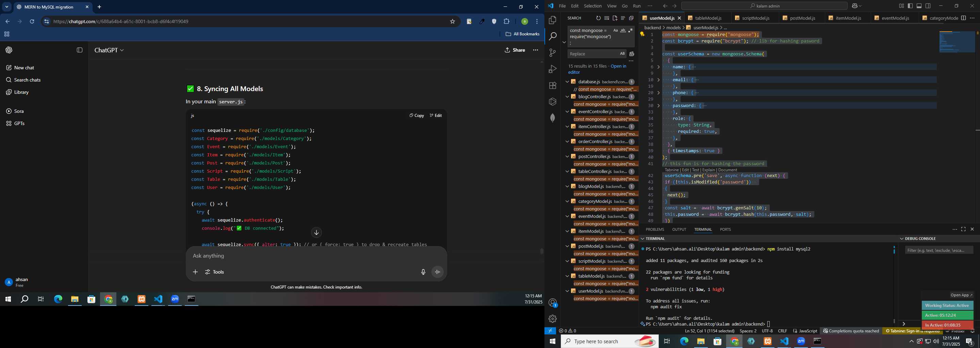Open the ChatGPT sidebar toggle icon
This screenshot has width=980, height=348.
tap(80, 50)
